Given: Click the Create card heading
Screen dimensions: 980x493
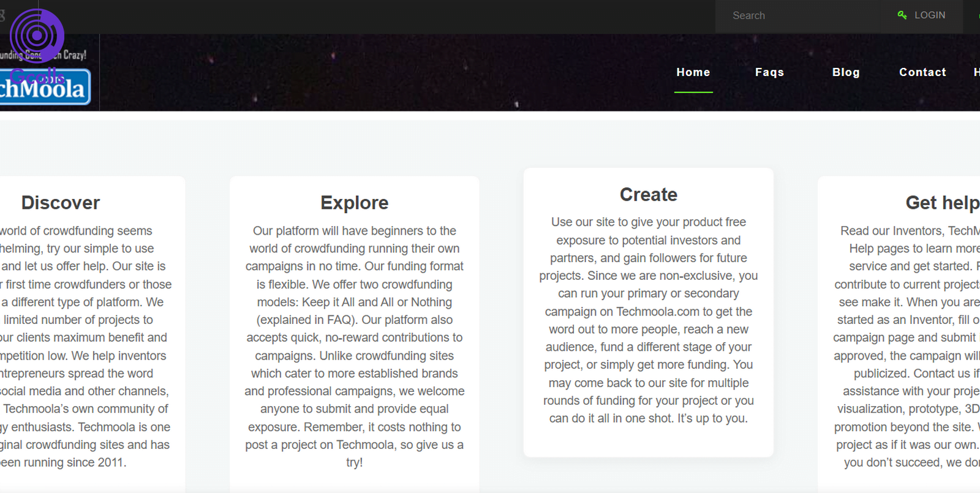Looking at the screenshot, I should (648, 195).
